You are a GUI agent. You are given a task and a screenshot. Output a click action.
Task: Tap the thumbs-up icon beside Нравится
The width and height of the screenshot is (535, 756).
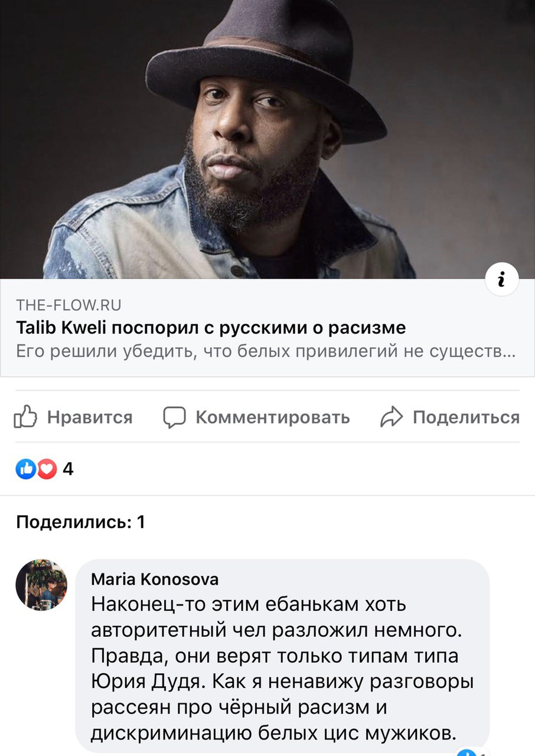click(25, 418)
